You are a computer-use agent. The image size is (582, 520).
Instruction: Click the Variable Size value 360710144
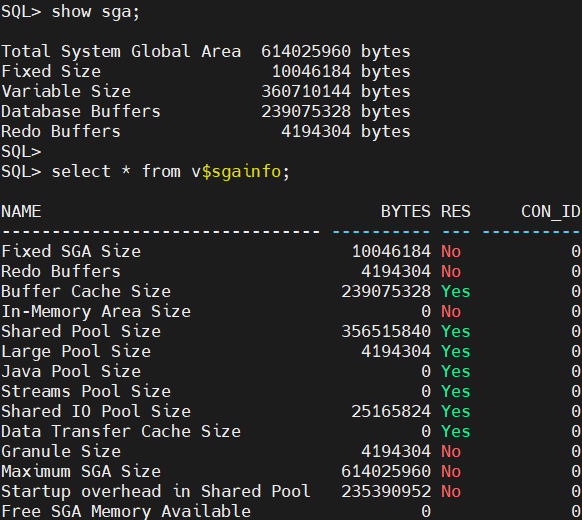306,91
